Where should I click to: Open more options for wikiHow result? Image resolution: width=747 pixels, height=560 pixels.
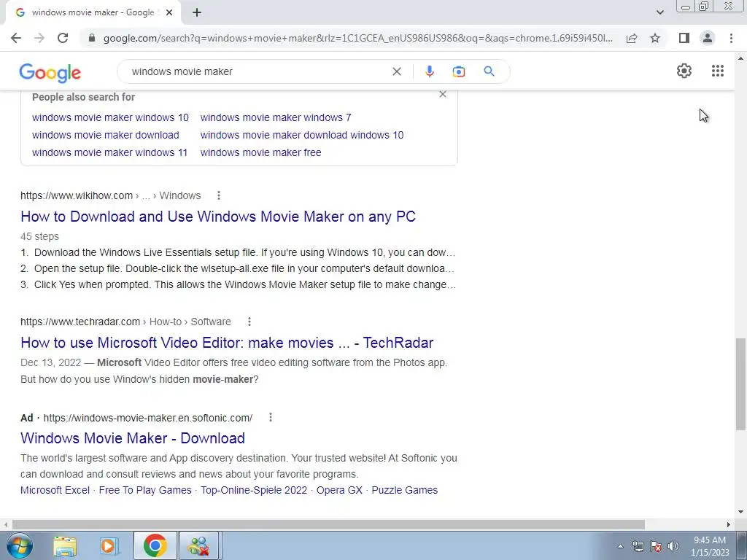point(219,195)
